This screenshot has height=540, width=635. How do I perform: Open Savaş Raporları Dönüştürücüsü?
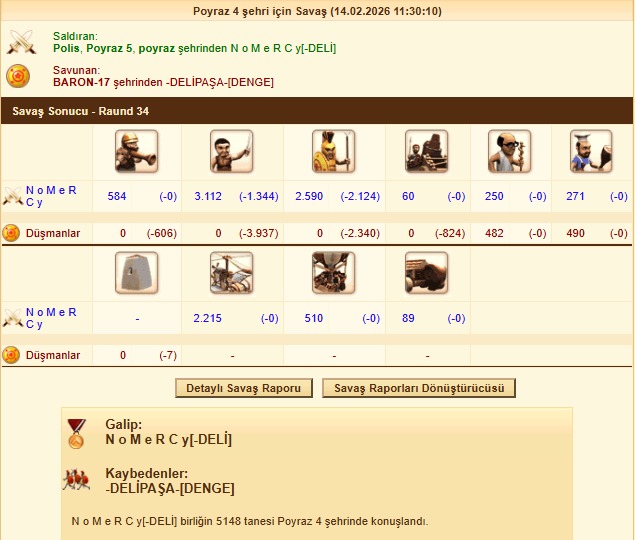tap(419, 388)
